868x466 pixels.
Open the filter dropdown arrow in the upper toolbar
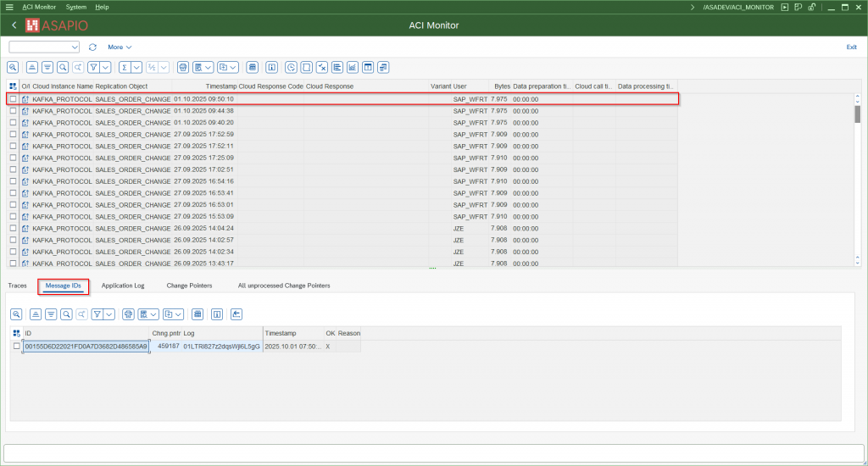[x=107, y=67]
